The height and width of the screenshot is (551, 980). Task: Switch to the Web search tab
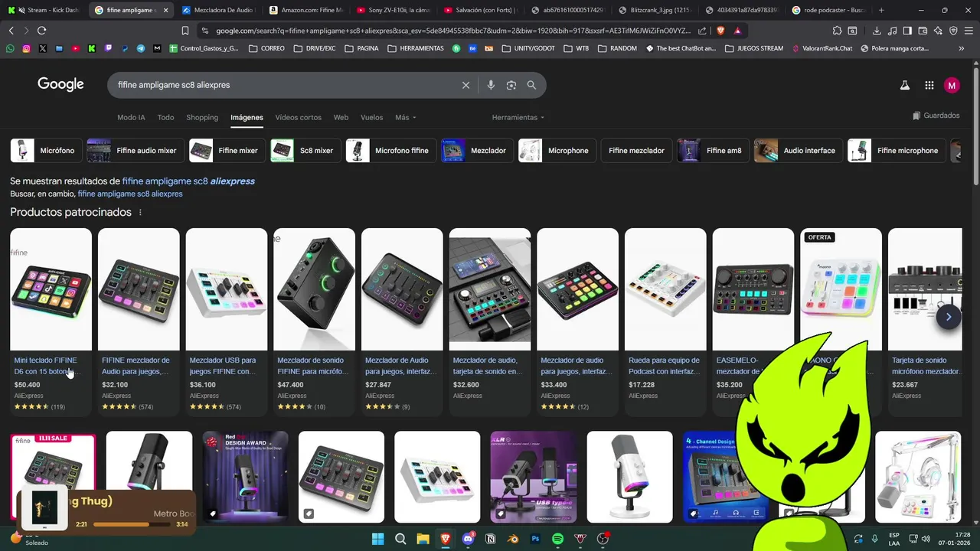click(x=341, y=118)
